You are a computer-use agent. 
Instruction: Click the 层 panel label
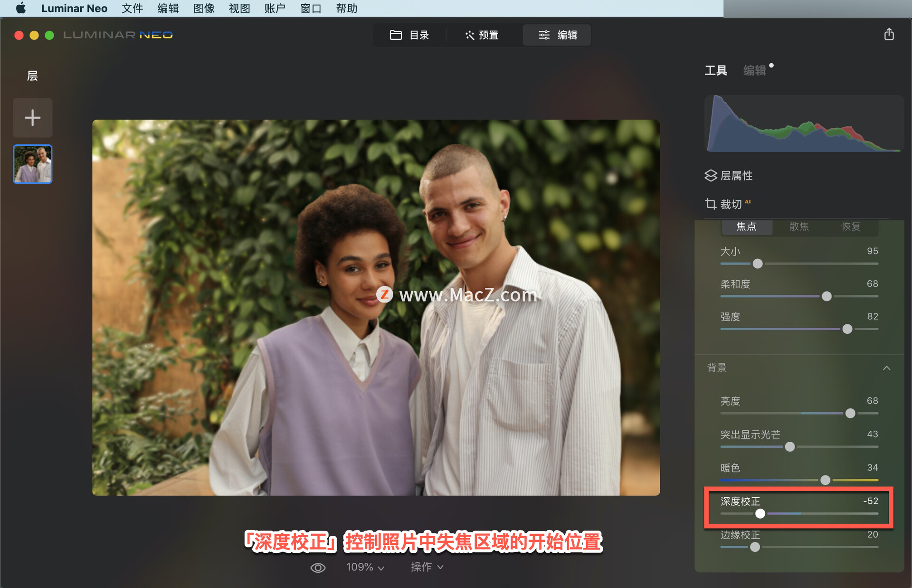tap(32, 76)
